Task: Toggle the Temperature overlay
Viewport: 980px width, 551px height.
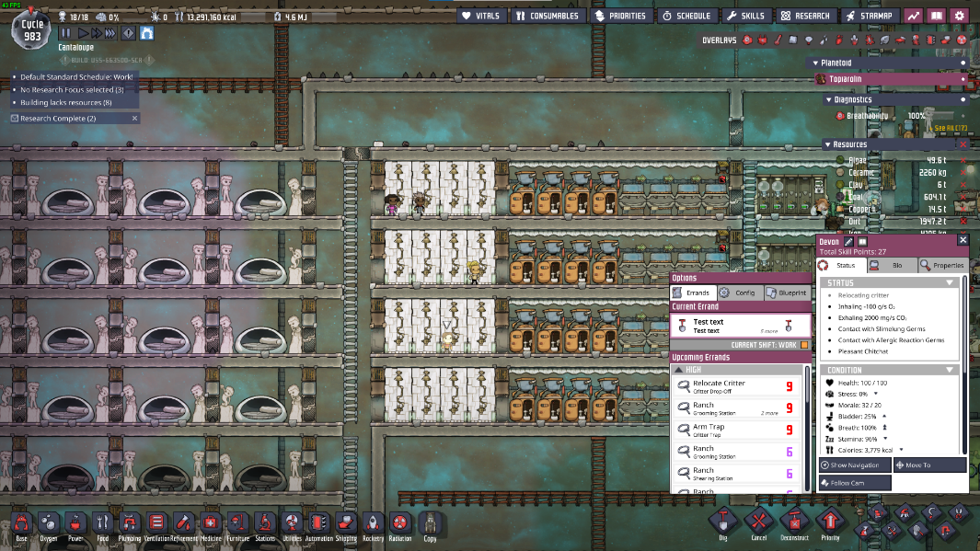Action: pyautogui.click(x=778, y=40)
